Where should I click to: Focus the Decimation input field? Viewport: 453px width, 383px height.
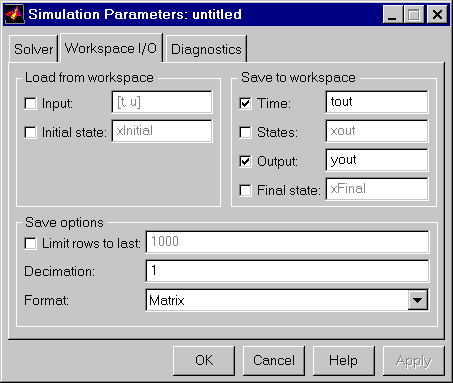(x=287, y=271)
